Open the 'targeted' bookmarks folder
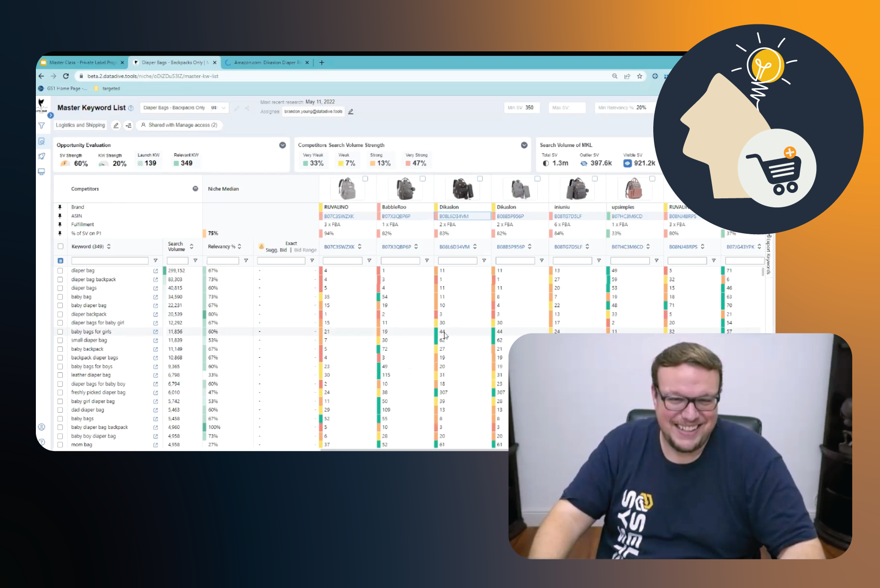 click(x=107, y=89)
